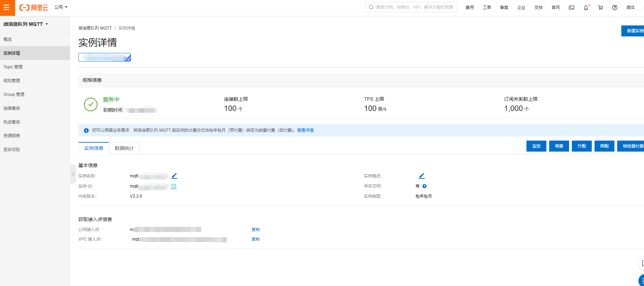Go to 概览 in the sidebar

click(x=35, y=40)
